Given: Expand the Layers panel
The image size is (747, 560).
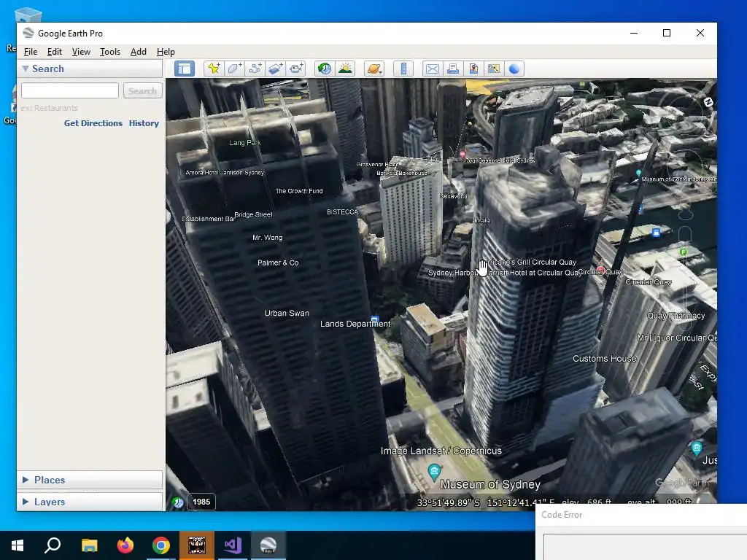Looking at the screenshot, I should coord(26,502).
